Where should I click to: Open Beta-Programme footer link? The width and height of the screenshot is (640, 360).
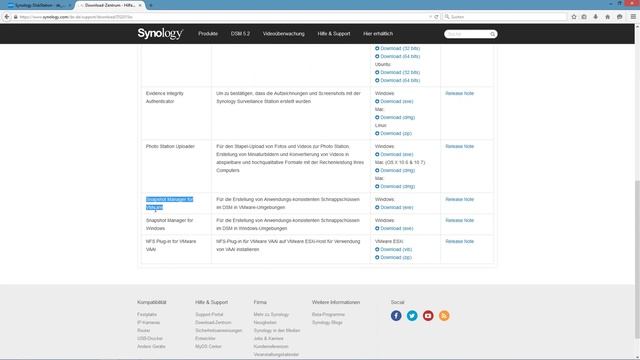pyautogui.click(x=328, y=314)
